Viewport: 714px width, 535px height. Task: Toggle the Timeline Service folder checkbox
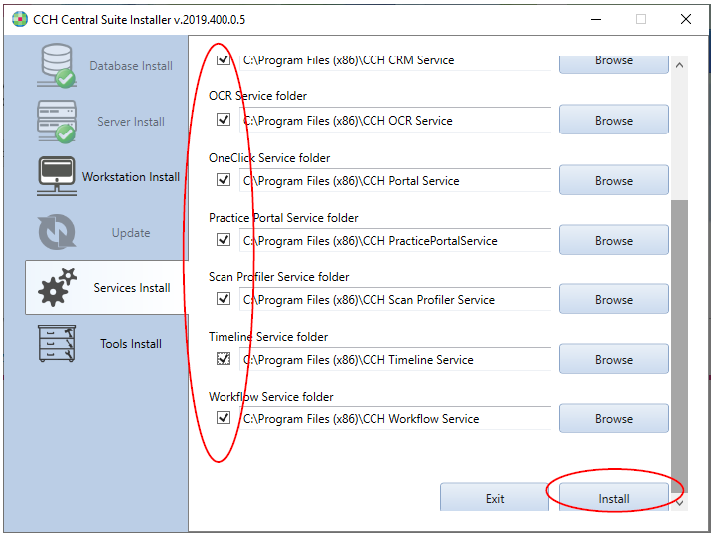[223, 359]
